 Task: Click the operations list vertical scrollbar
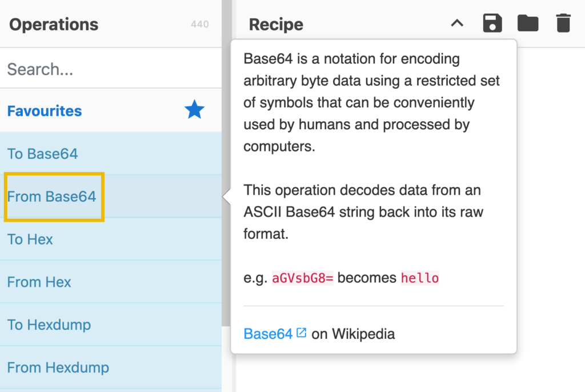(226, 163)
